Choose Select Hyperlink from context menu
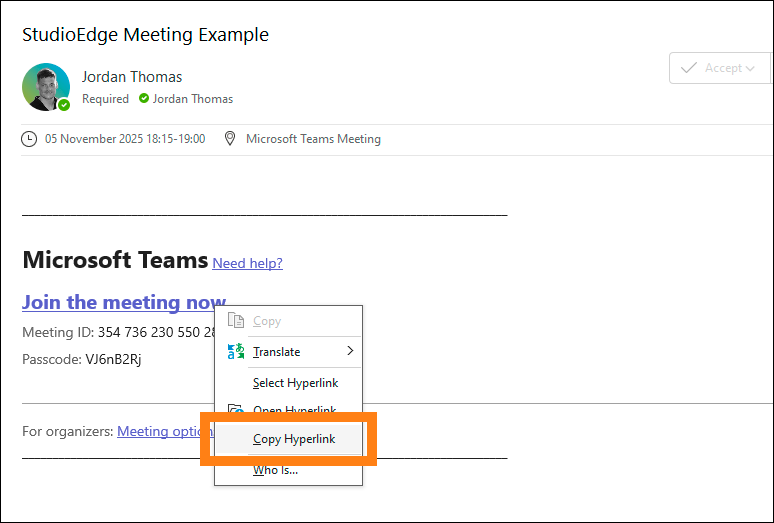The height and width of the screenshot is (523, 774). [288, 383]
